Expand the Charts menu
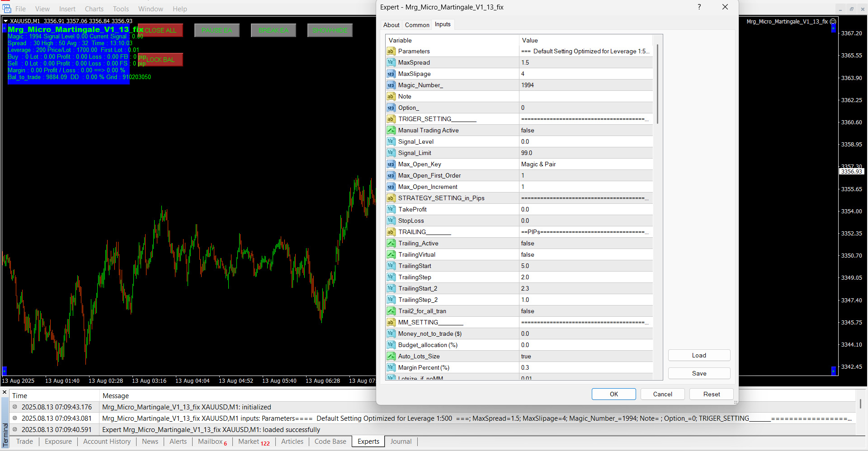 tap(94, 9)
